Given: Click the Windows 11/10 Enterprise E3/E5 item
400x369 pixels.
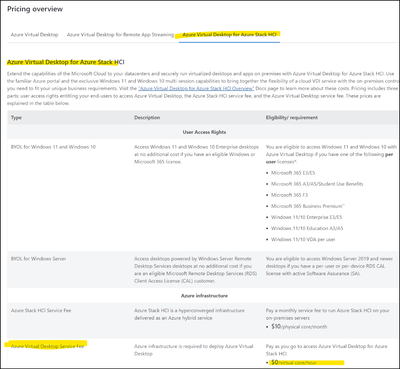Looking at the screenshot, I should click(306, 217).
